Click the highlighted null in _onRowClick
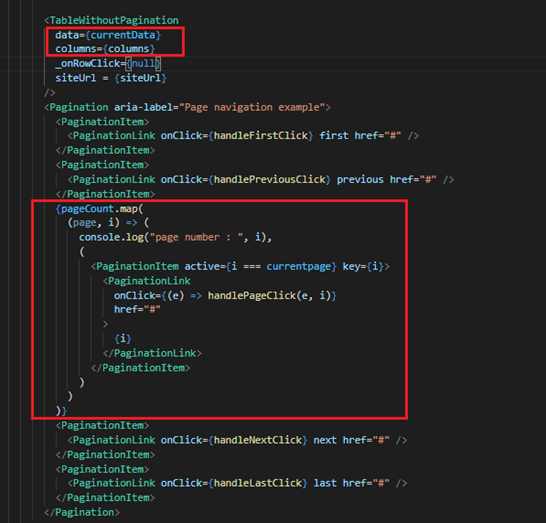Viewport: 546px width, 523px height. click(143, 64)
